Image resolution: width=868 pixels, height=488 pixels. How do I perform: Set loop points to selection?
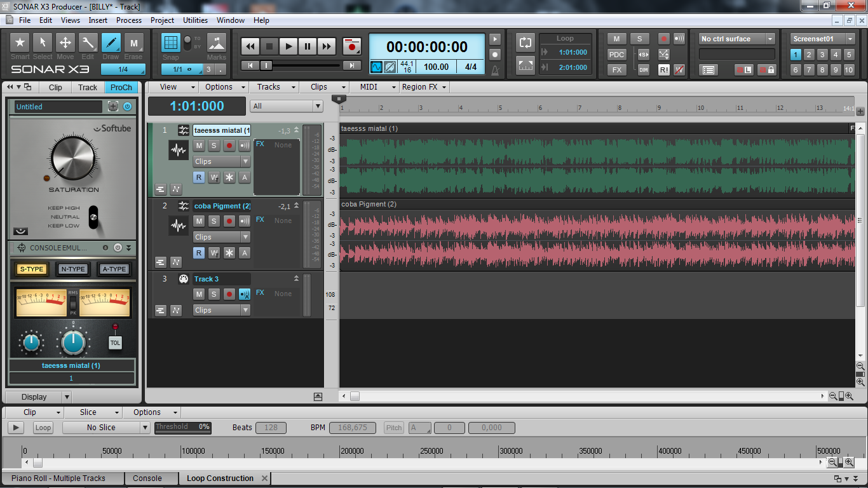tap(526, 64)
